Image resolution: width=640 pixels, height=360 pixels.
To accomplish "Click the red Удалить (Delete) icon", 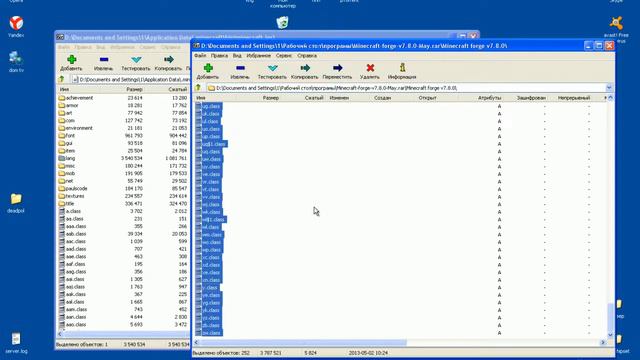I will click(370, 68).
